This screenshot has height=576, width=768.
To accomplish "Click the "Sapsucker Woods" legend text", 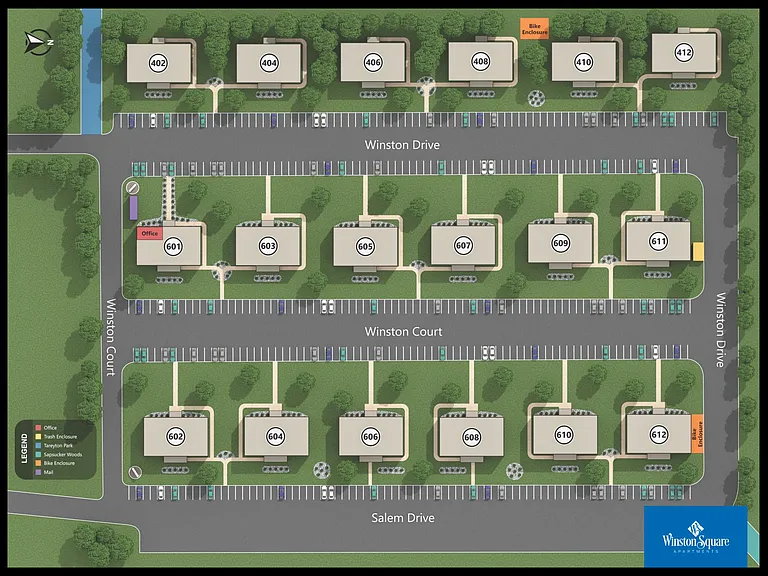I will click(x=63, y=455).
